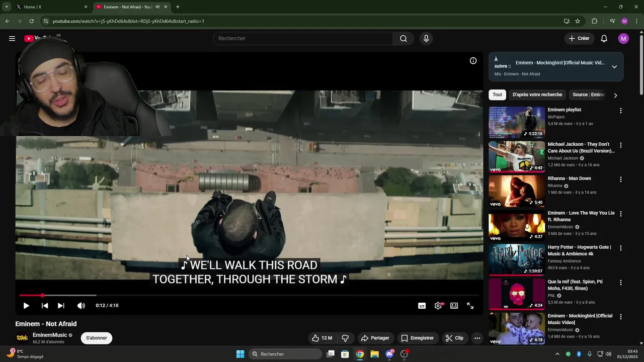Mute the player volume
The height and width of the screenshot is (362, 644).
pyautogui.click(x=81, y=306)
